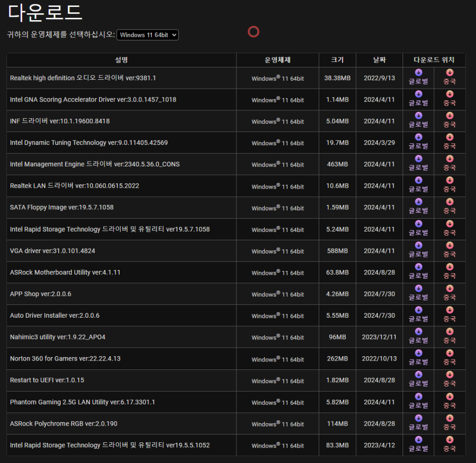Screen dimensions: 476x463
Task: Download VGA driver ver:31.0.101.4824 via Global icon
Action: tap(419, 245)
